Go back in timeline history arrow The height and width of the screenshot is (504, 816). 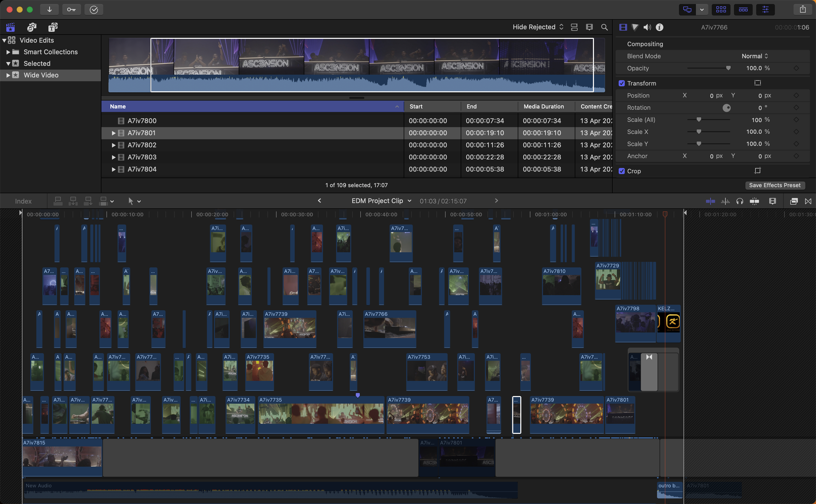(319, 201)
